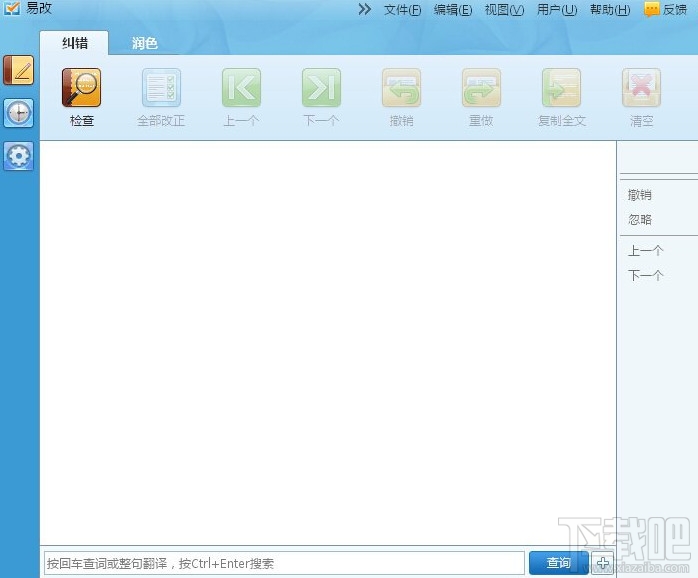Copy full text with 复制全文 icon
698x578 pixels.
561,88
